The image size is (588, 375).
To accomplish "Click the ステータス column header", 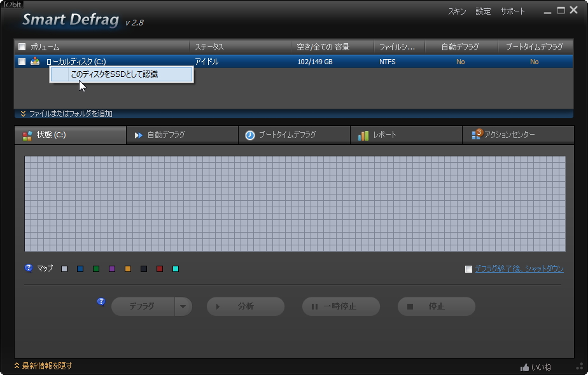I will [241, 47].
